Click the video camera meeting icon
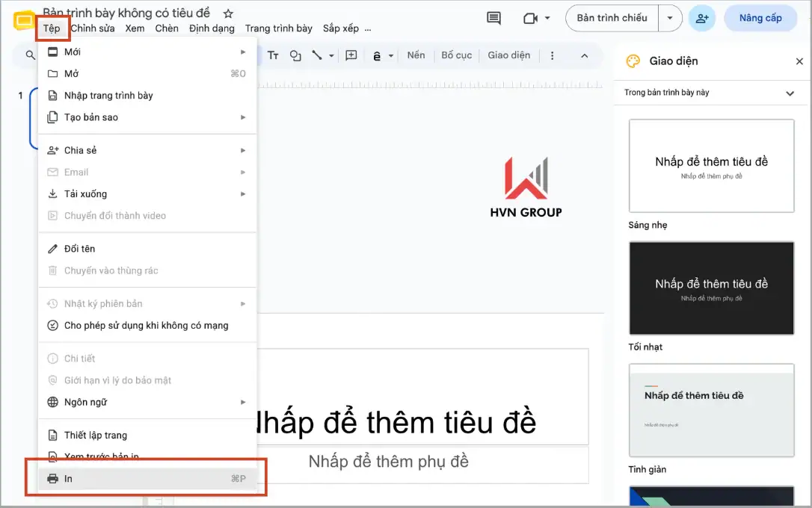Viewport: 812px width, 508px height. pyautogui.click(x=530, y=19)
